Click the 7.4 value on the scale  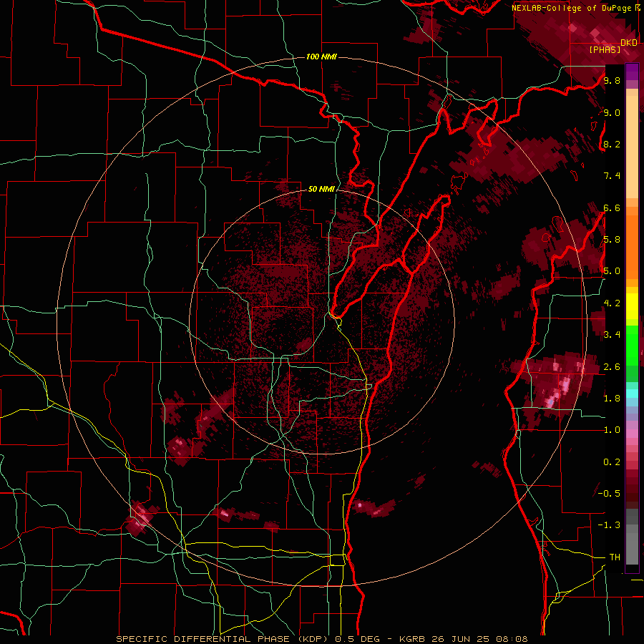point(612,176)
